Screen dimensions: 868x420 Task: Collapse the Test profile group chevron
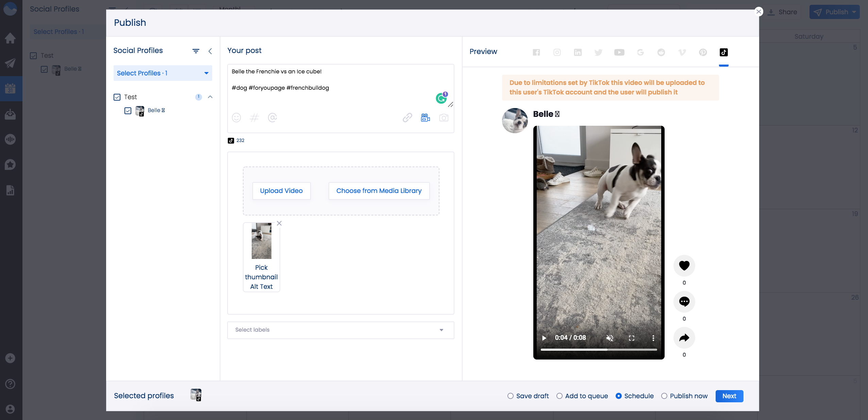pos(210,97)
